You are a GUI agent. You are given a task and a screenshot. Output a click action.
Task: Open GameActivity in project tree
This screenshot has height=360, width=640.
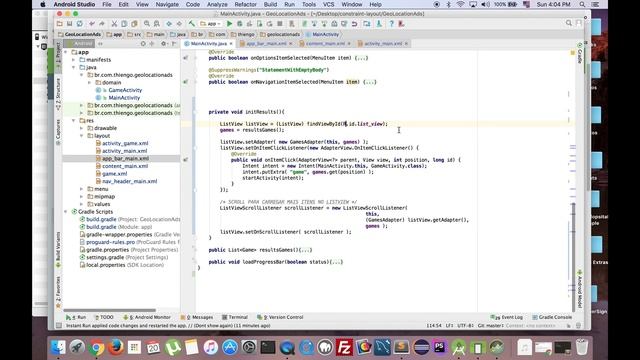(125, 90)
